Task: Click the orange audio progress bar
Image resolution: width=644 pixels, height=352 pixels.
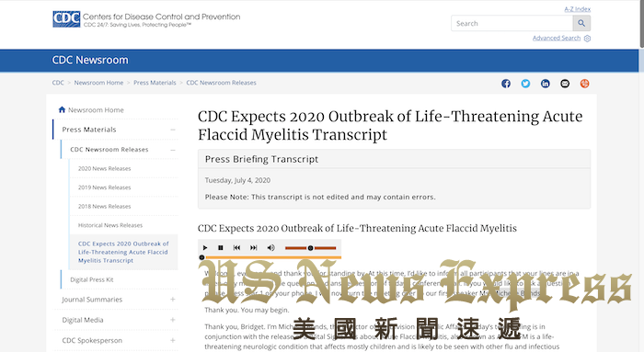Action: click(271, 257)
